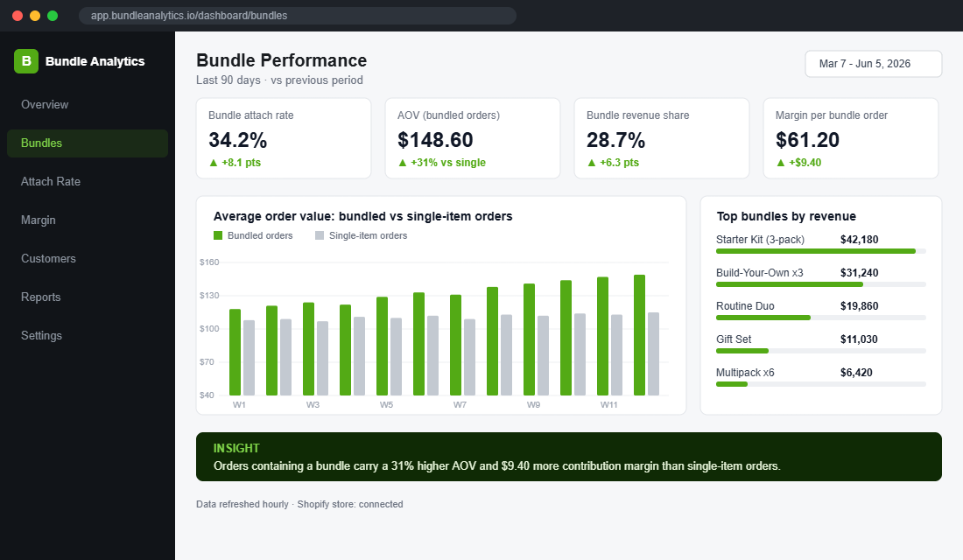
Task: Click the INSIGHT heading in the banner
Action: click(236, 448)
